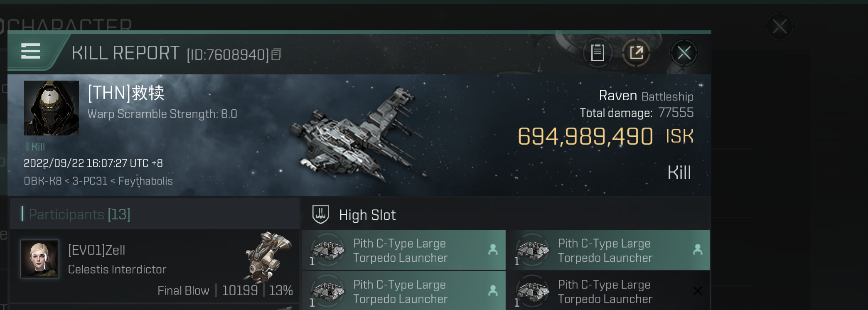Image resolution: width=868 pixels, height=310 pixels.
Task: Close the background Character panel
Action: 779,27
